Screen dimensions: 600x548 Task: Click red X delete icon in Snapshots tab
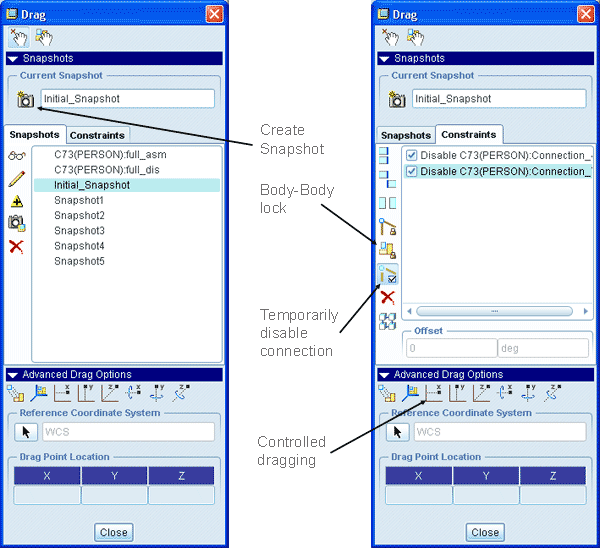coord(16,246)
